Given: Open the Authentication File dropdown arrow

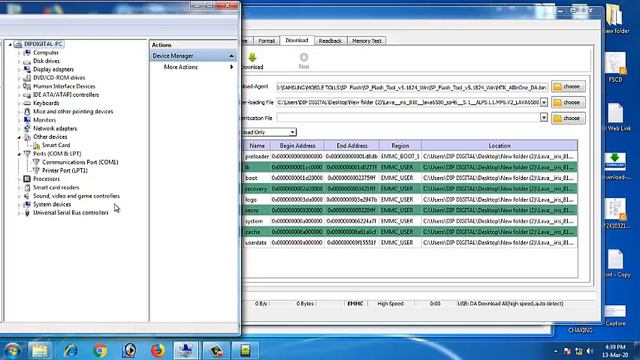Looking at the screenshot, I should [544, 118].
